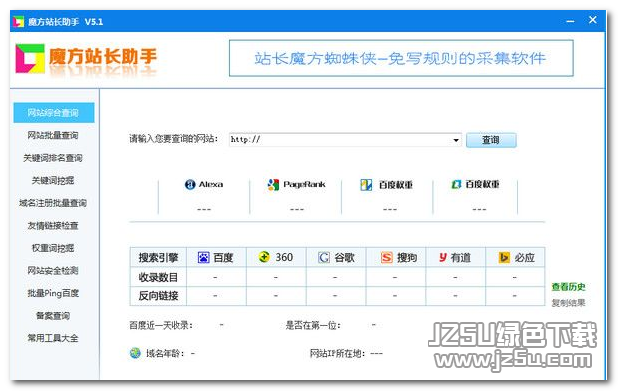Close the 魔方站长助手 window
This screenshot has height=391, width=618.
coord(593,20)
